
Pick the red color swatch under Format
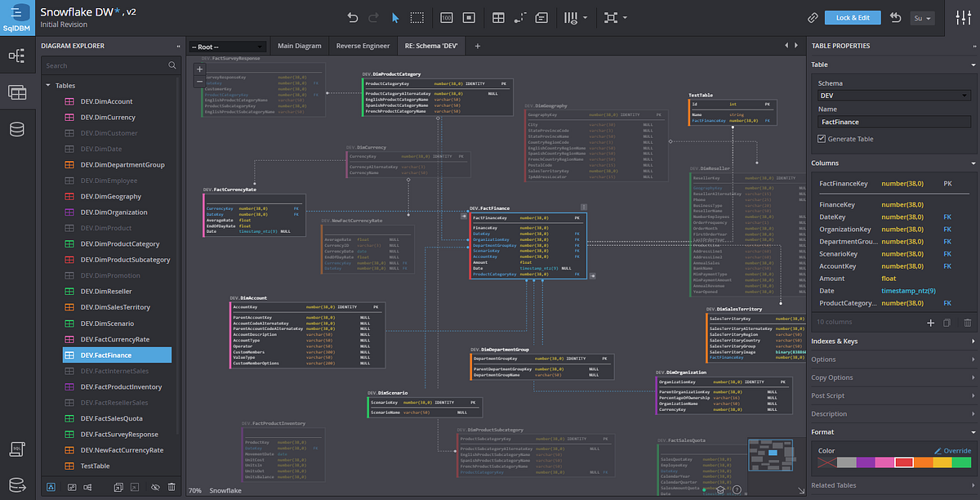click(904, 462)
